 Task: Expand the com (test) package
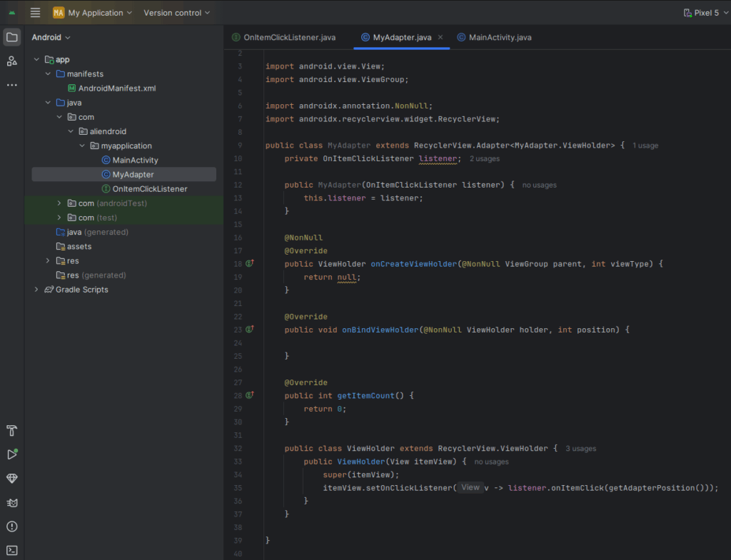click(x=59, y=218)
